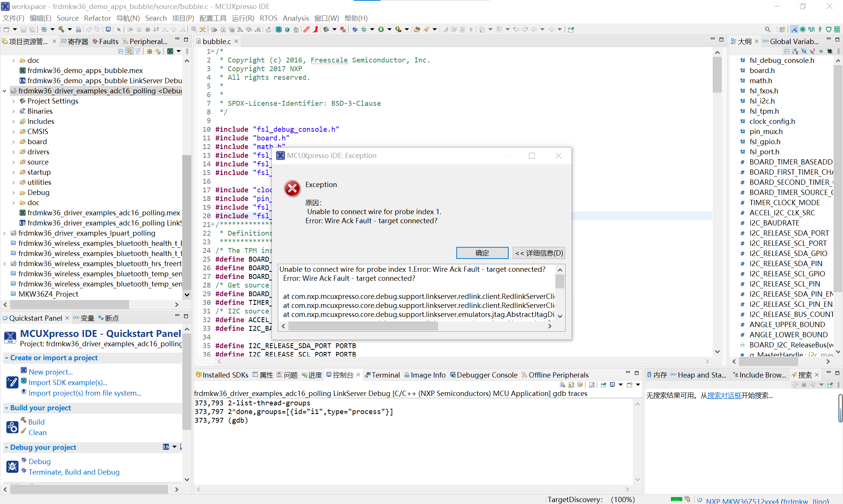Click the green Run icon in toolbar
This screenshot has width=843, height=504.
pyautogui.click(x=381, y=29)
